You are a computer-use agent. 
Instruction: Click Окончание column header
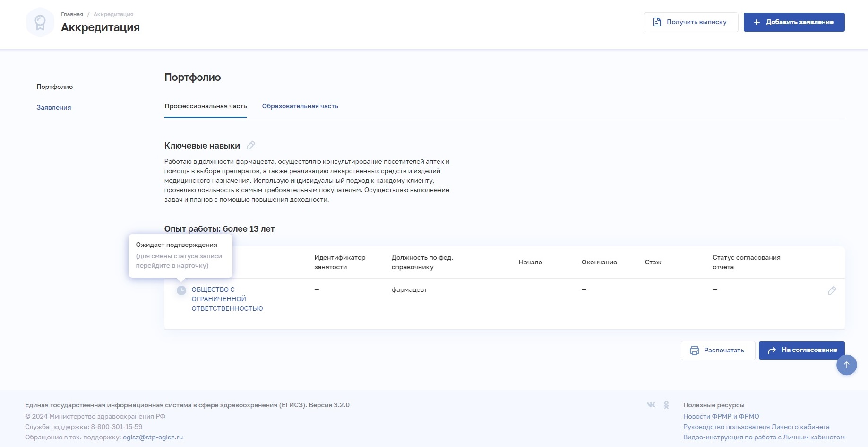click(x=599, y=262)
